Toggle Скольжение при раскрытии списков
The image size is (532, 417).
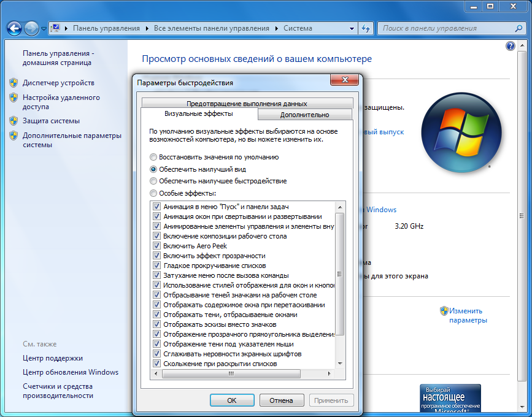click(156, 364)
